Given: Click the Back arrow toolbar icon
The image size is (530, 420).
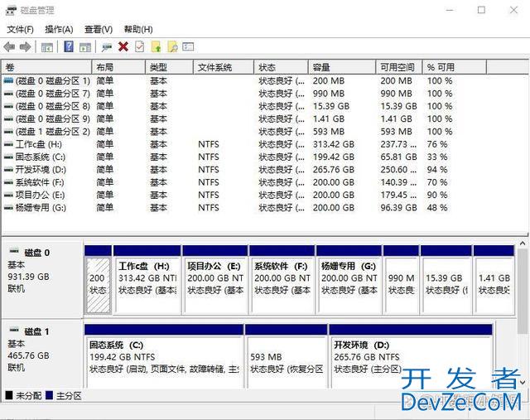Looking at the screenshot, I should [9, 46].
